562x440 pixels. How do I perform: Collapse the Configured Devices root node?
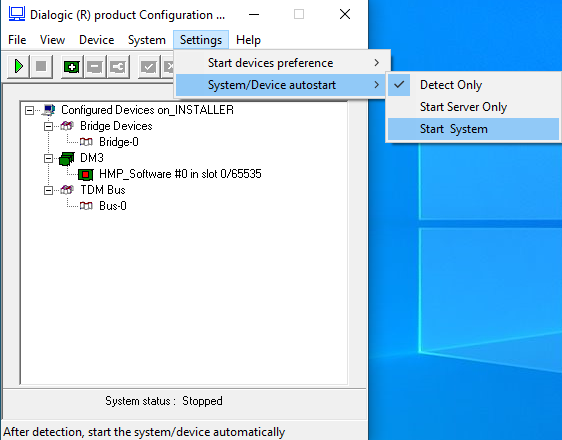[x=29, y=110]
